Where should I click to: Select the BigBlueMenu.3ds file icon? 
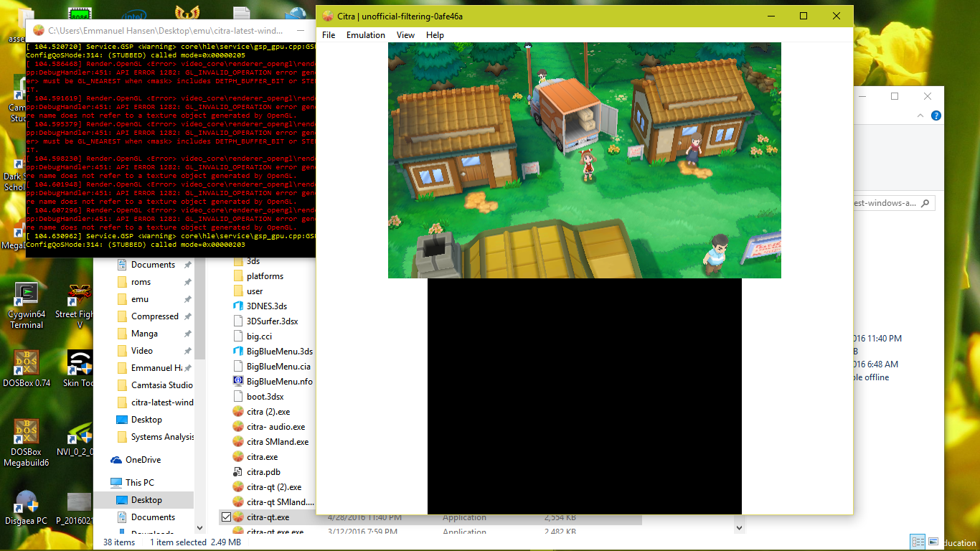point(239,352)
